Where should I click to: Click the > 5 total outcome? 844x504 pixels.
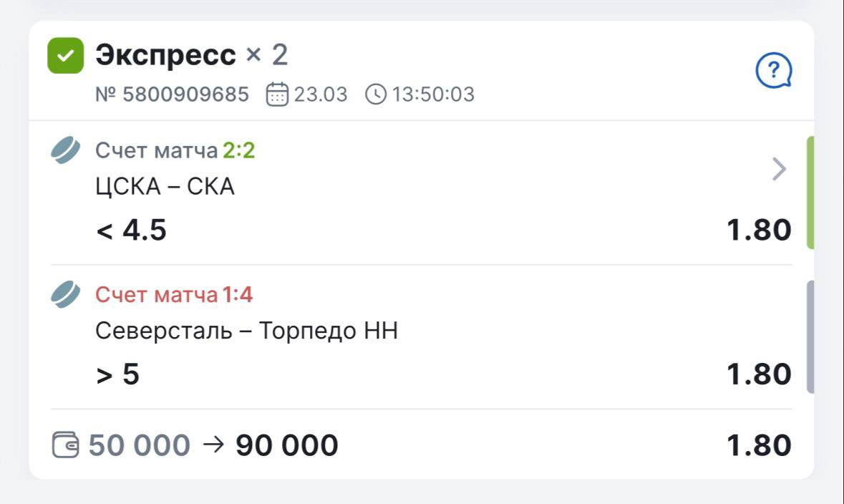pyautogui.click(x=118, y=374)
